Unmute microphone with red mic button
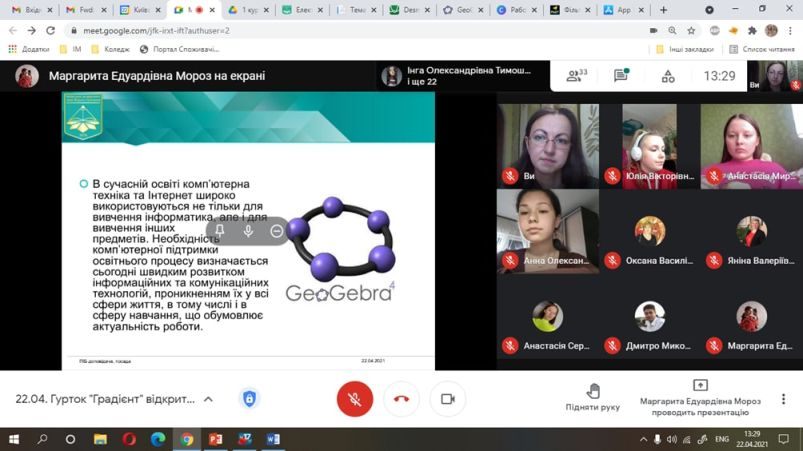Viewport: 803px width, 451px height. click(354, 399)
